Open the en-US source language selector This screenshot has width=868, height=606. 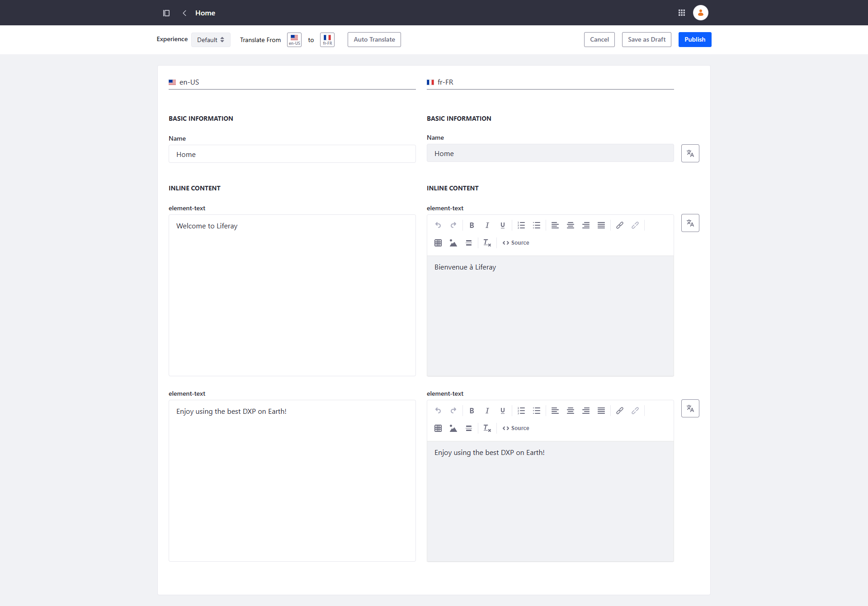coord(294,40)
